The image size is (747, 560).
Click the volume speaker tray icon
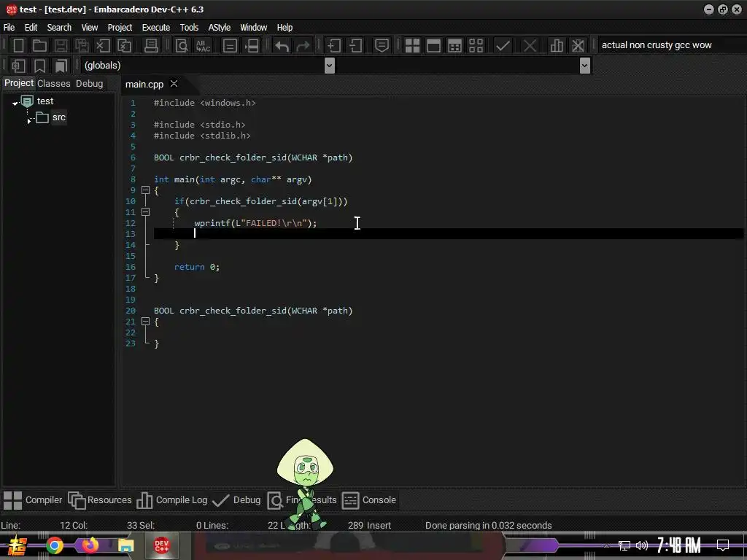pyautogui.click(x=642, y=545)
